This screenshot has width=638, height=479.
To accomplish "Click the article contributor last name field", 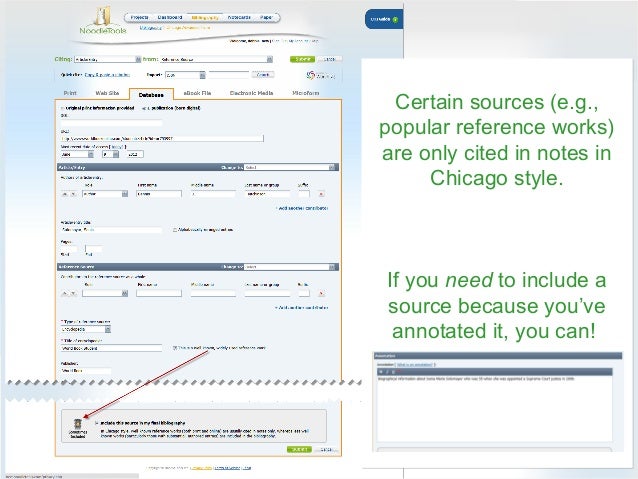I will point(267,194).
